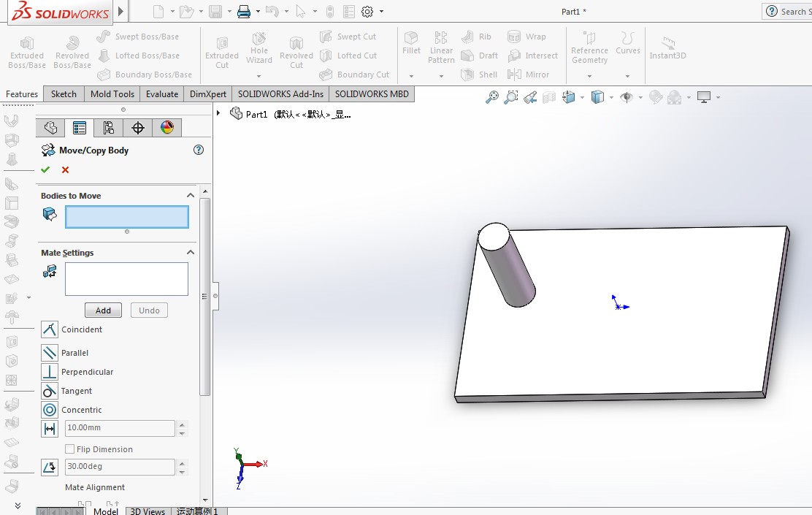
Task: Open the ConfigurationManager tab
Action: 108,127
